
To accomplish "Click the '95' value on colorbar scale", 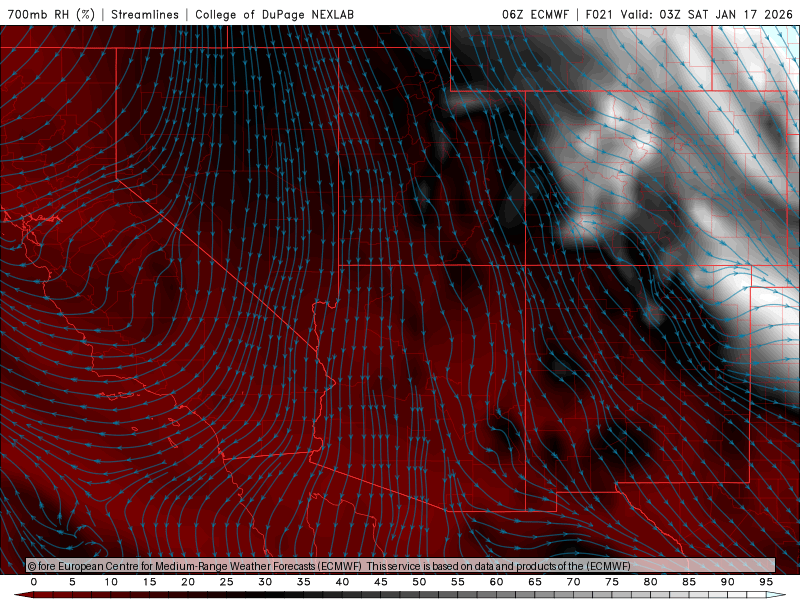I will click(x=766, y=582).
